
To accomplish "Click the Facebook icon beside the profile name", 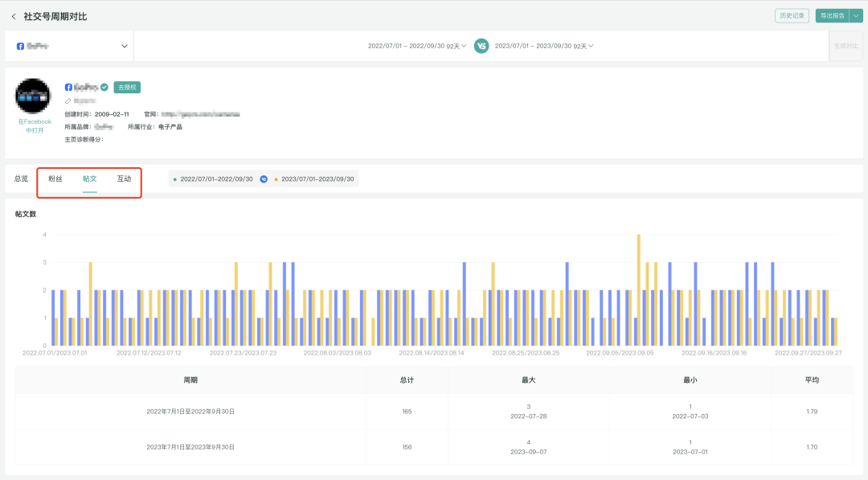I will point(68,88).
